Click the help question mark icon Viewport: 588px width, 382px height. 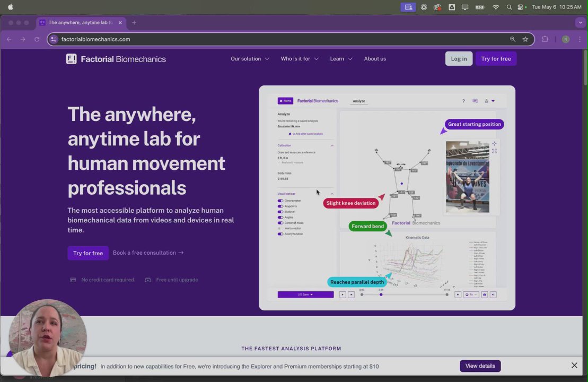click(x=463, y=101)
